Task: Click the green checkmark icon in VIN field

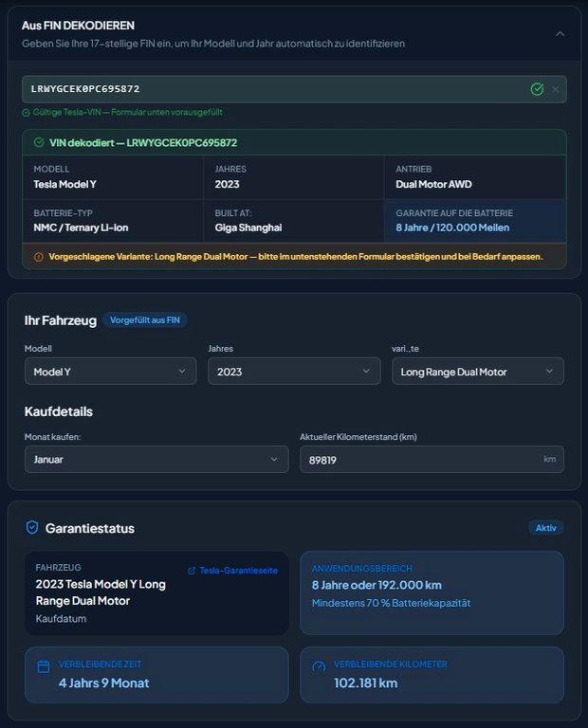Action: pyautogui.click(x=537, y=89)
